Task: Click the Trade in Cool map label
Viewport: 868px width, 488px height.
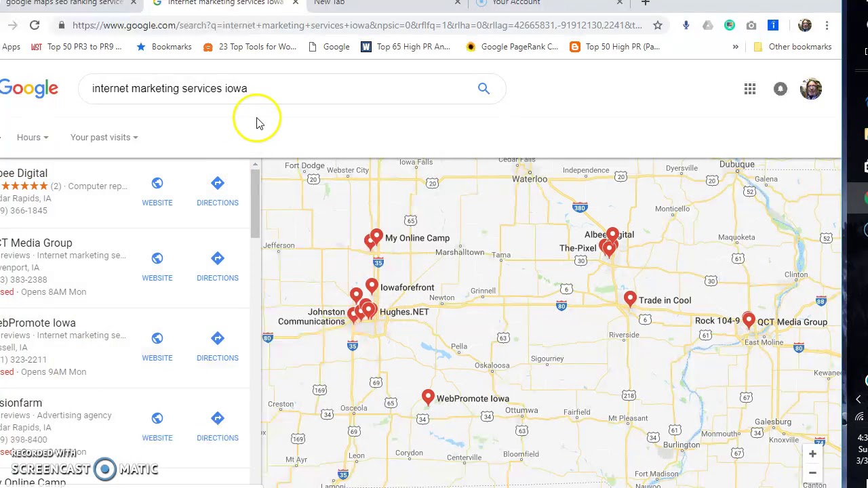Action: [665, 300]
